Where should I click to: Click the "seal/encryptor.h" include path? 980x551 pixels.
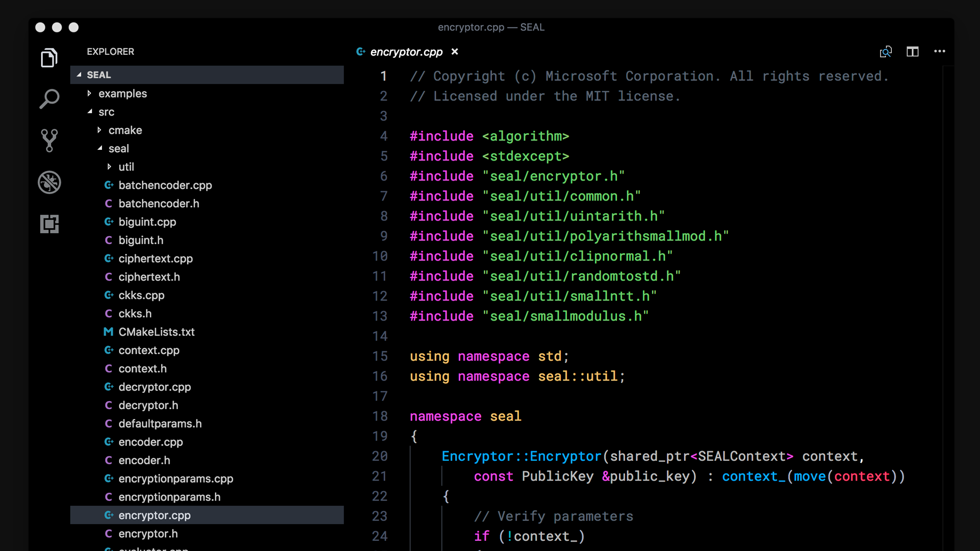pos(554,176)
